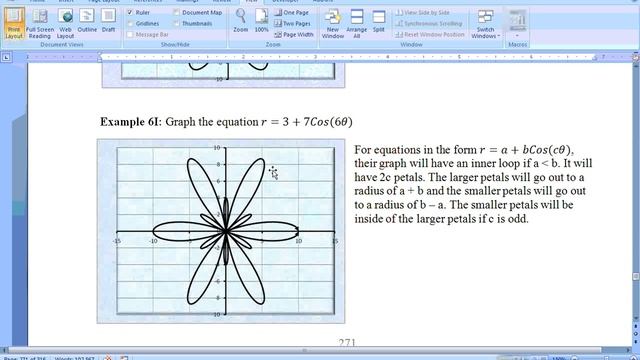The width and height of the screenshot is (640, 360).
Task: Choose Two Pages zoom
Action: pos(292,24)
